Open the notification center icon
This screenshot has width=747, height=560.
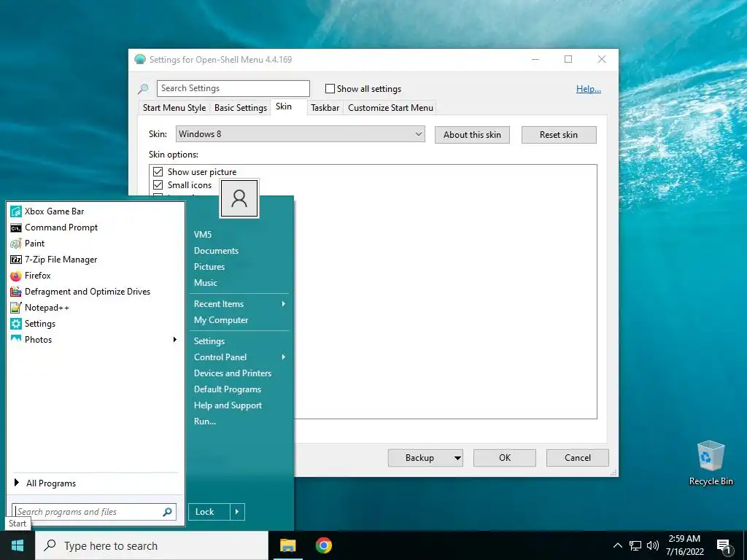click(724, 545)
